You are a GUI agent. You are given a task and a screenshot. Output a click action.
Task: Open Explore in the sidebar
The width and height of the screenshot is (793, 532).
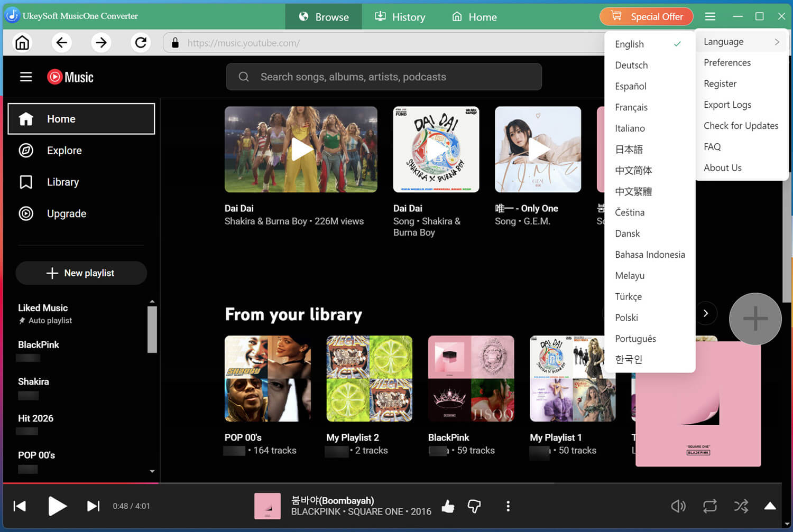pos(81,151)
